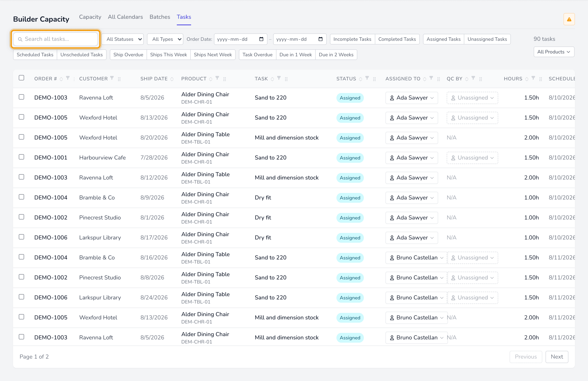Check the DEMO-1003 Ravenna Loft 8/12/2026 row
The width and height of the screenshot is (588, 381).
click(x=21, y=177)
